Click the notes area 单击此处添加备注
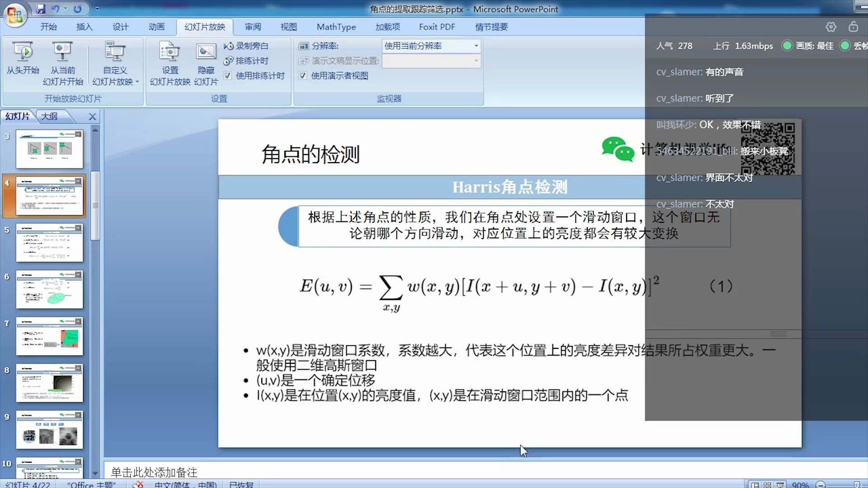This screenshot has height=488, width=868. point(154,473)
